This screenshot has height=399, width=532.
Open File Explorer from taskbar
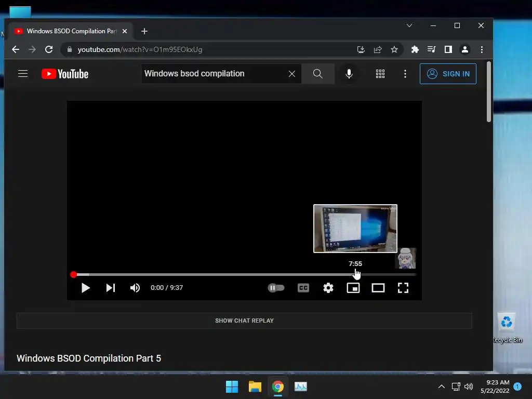pyautogui.click(x=255, y=387)
